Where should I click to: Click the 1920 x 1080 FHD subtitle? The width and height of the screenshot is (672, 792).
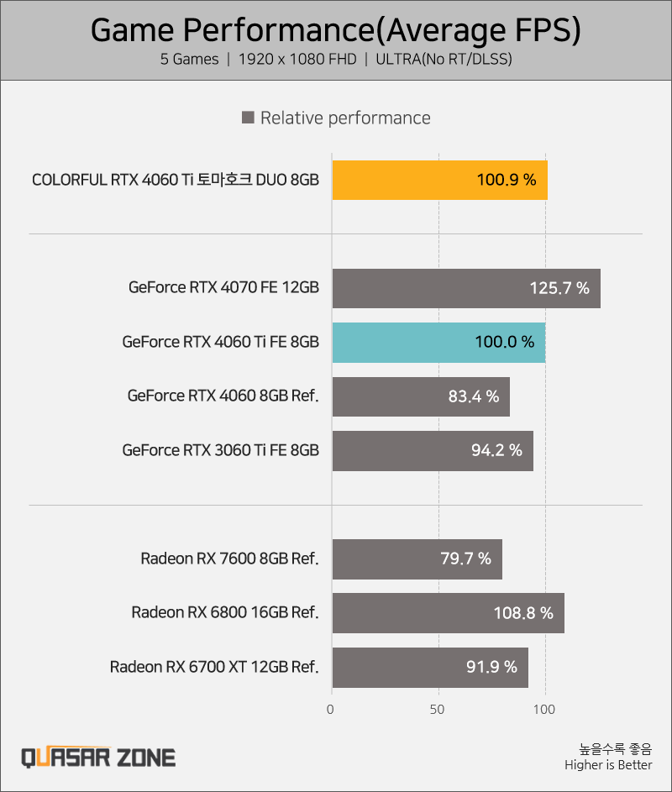[297, 59]
